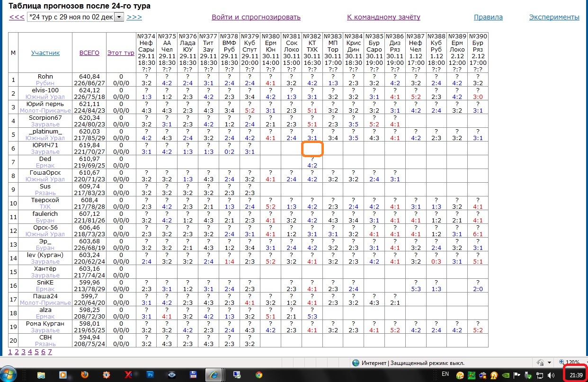
Task: Open Google Chrome from the taskbar
Action: [258, 375]
